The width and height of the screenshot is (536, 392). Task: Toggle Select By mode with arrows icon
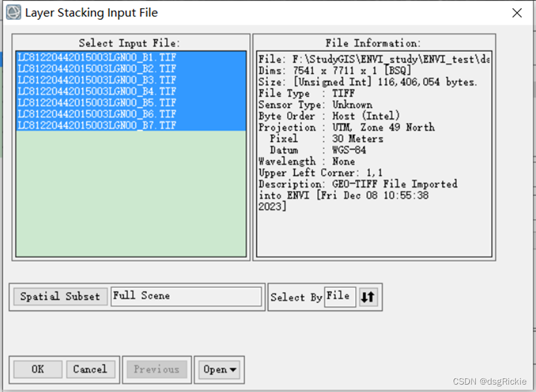click(x=368, y=297)
